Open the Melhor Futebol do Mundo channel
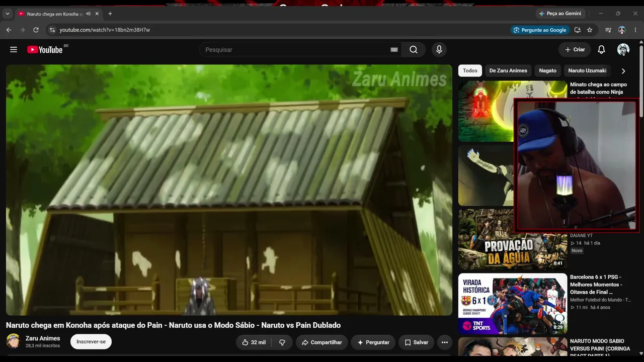The height and width of the screenshot is (362, 644). pyautogui.click(x=600, y=300)
